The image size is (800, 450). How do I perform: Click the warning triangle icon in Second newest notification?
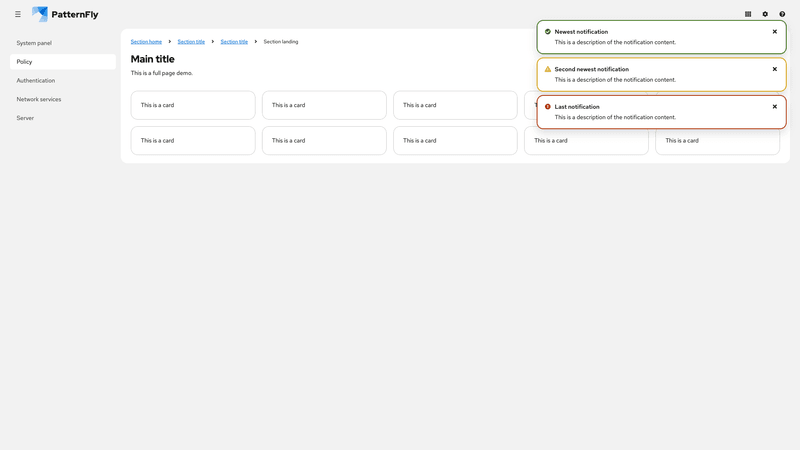[548, 69]
